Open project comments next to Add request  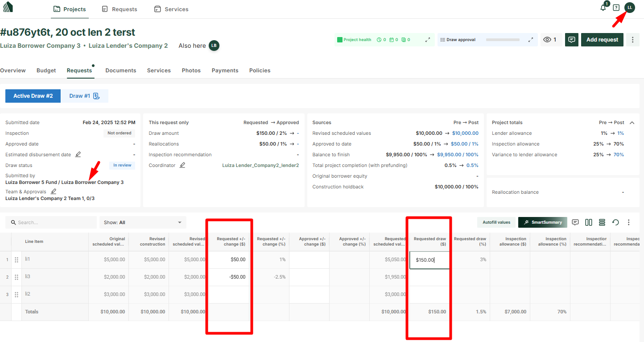coord(571,40)
